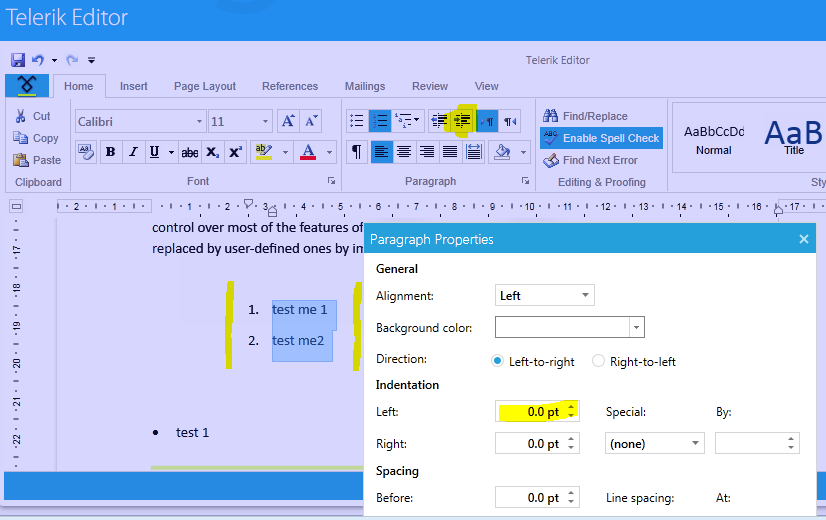Toggle Underline formatting

(x=154, y=152)
